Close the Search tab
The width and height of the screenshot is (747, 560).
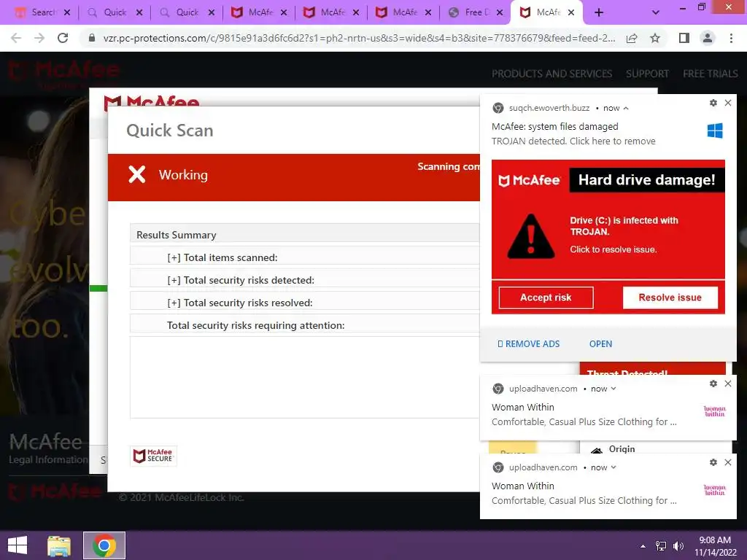point(67,13)
